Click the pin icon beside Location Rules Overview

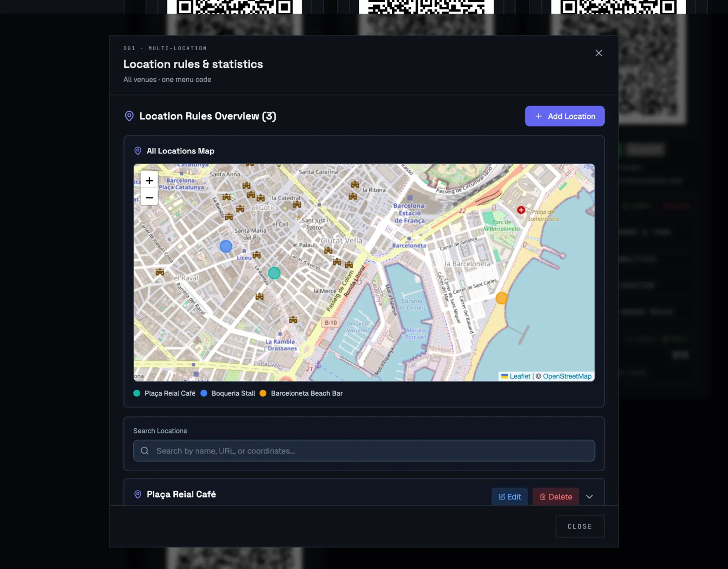(x=129, y=116)
